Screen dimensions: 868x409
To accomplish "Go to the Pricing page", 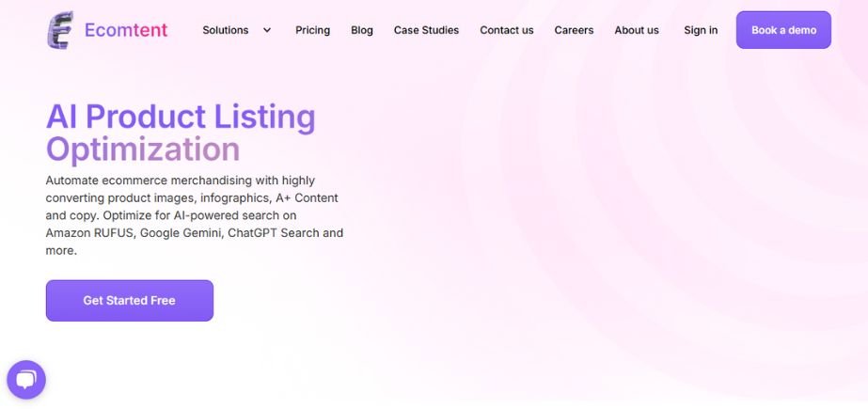I will tap(313, 30).
